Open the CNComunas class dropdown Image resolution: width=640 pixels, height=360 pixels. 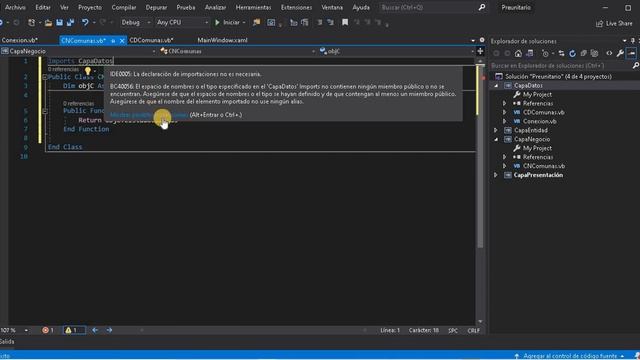tap(238, 51)
